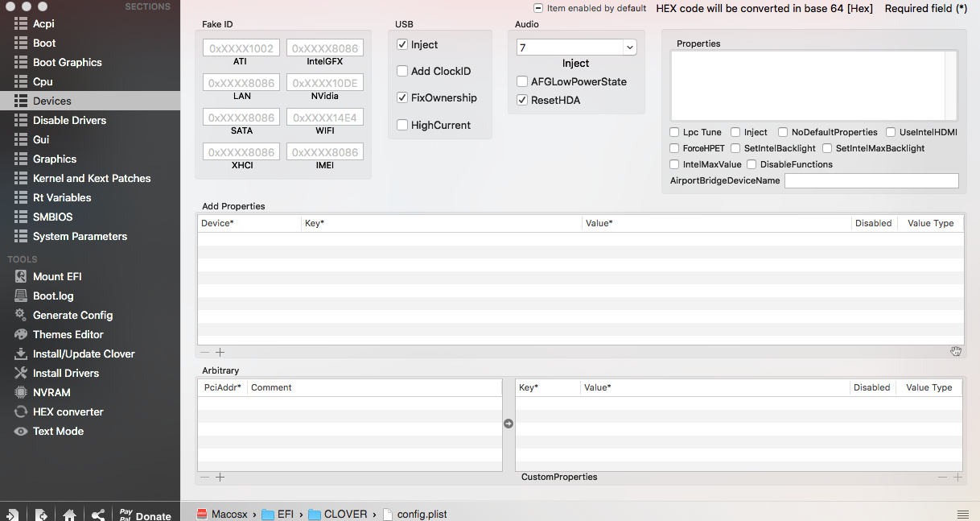The image size is (980, 521).
Task: Add a CustomProperties row with plus
Action: (957, 478)
